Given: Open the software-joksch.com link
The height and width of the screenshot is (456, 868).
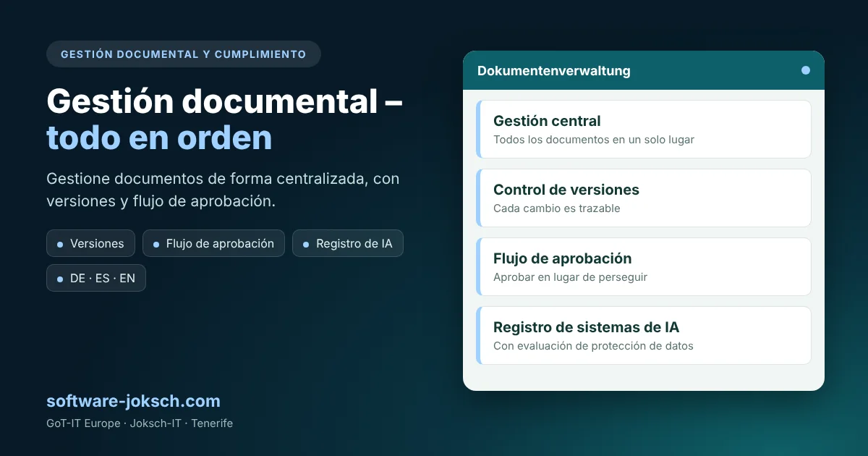Looking at the screenshot, I should coord(133,401).
